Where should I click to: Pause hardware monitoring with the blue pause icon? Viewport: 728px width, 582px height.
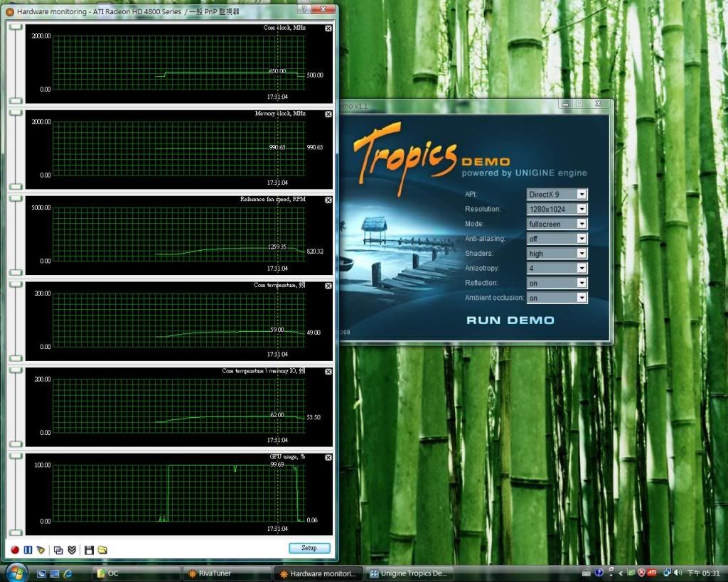pyautogui.click(x=28, y=550)
